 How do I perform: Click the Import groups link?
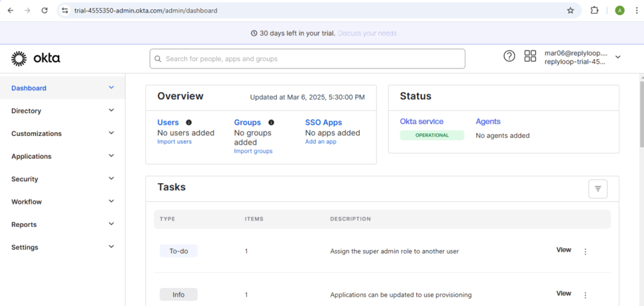tap(253, 151)
